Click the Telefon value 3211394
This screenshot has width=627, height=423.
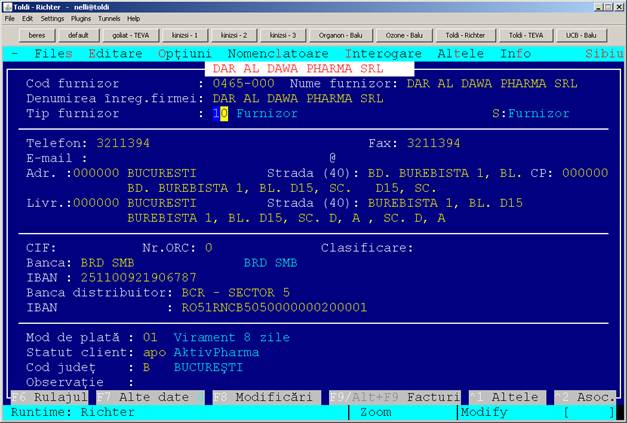tap(123, 143)
